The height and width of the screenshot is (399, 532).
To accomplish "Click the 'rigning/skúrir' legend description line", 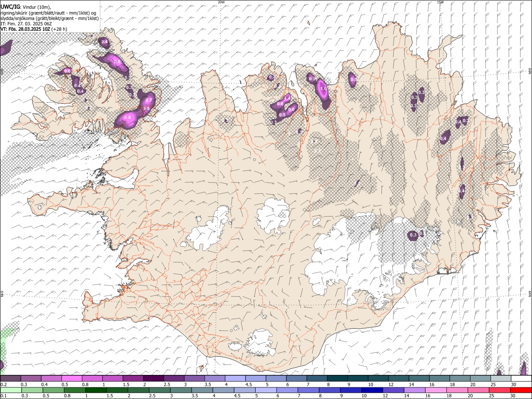I will click(48, 13).
